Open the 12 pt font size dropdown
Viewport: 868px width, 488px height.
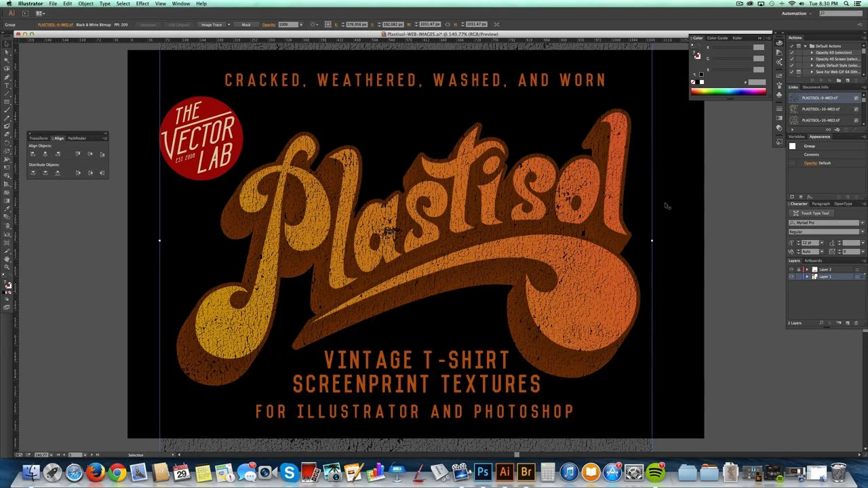[822, 243]
